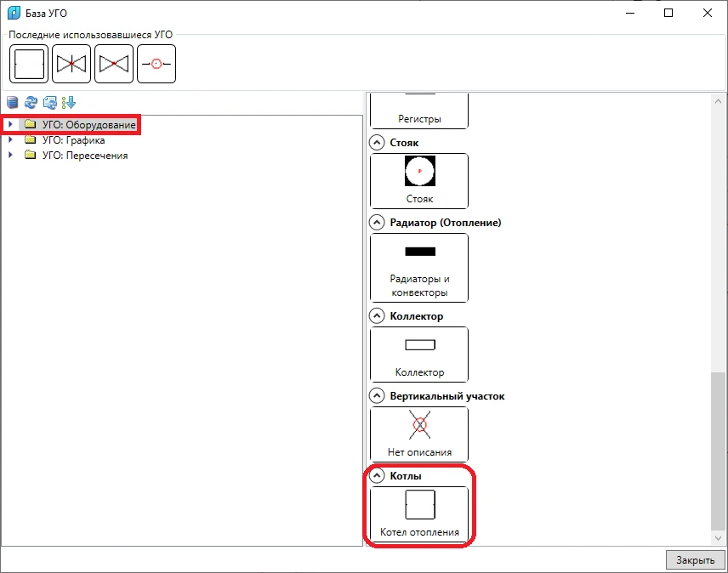Screen dimensions: 728x573
Task: Select the recently used boiler square symbol
Action: coord(29,64)
